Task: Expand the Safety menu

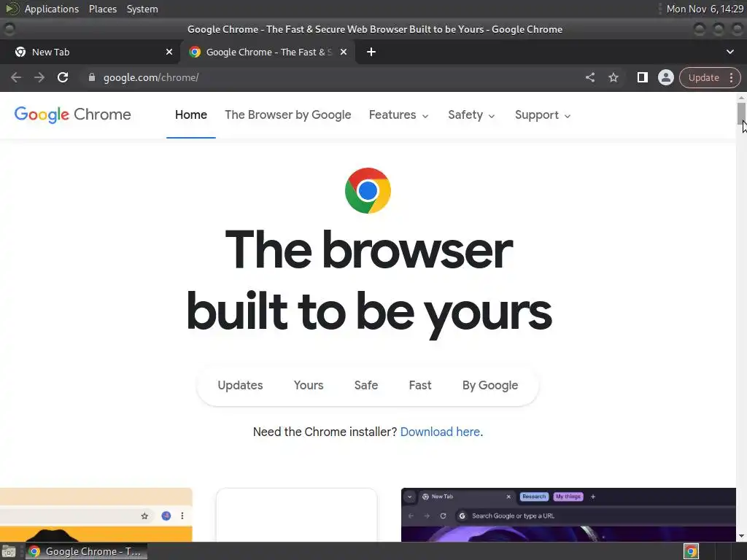Action: pos(471,114)
